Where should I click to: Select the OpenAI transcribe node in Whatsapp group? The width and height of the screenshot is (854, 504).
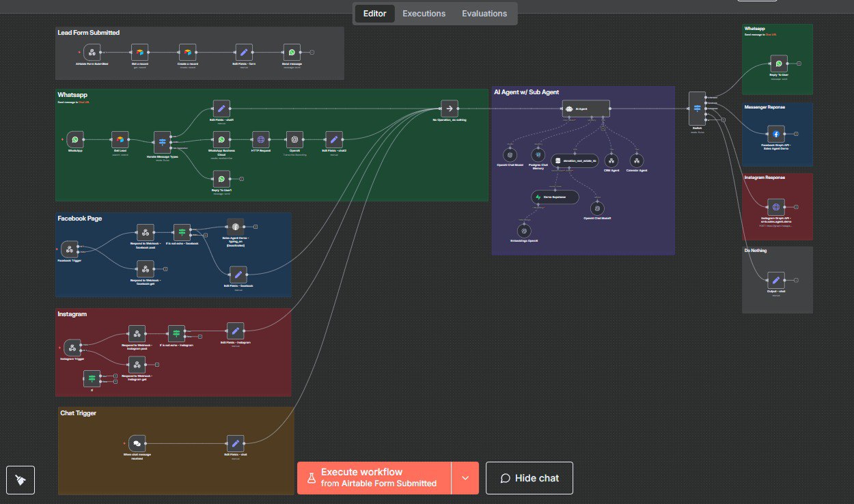tap(294, 140)
